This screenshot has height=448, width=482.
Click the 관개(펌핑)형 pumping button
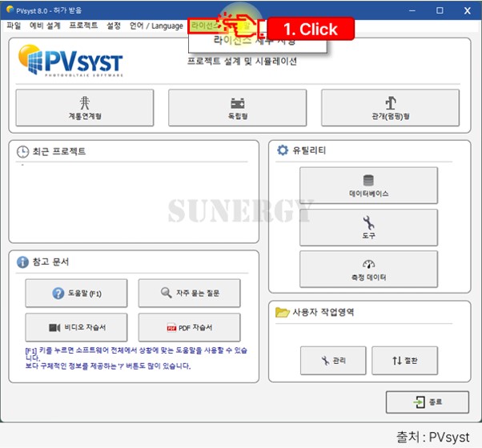391,107
